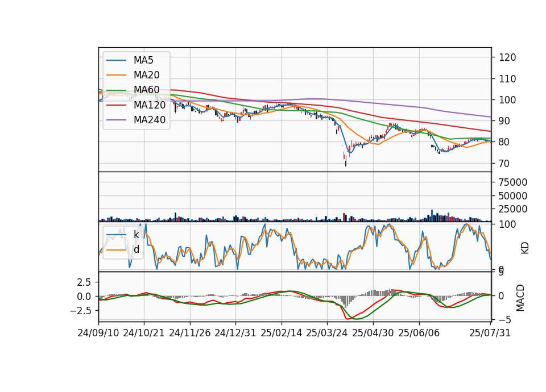Click the 2.5 MACD left axis label
Viewport: 546px width, 392px height.
click(x=84, y=282)
